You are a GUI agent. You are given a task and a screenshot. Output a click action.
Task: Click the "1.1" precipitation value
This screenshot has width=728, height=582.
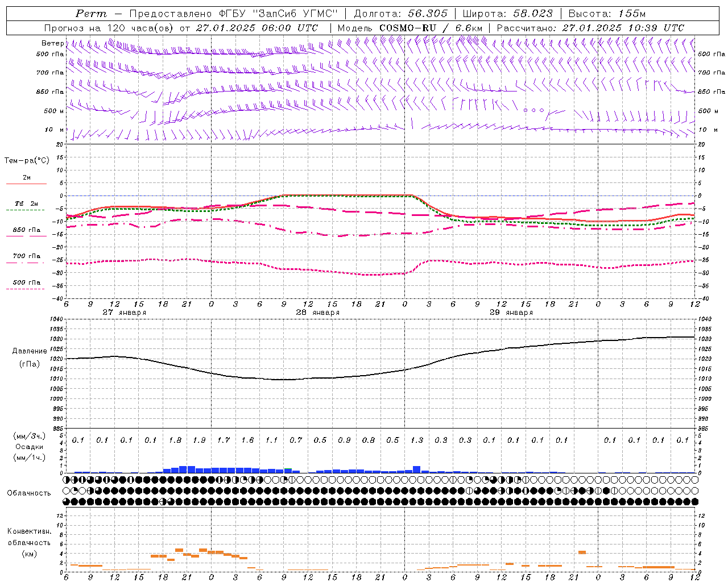(272, 440)
